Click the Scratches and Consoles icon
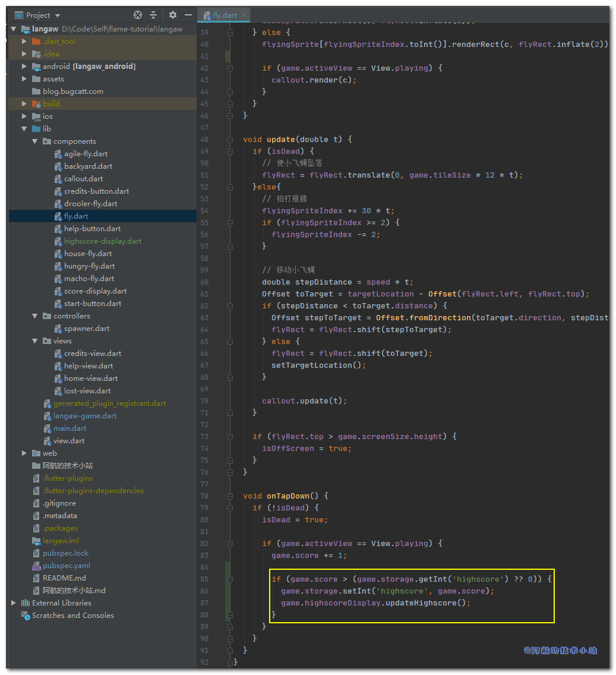 click(x=26, y=616)
